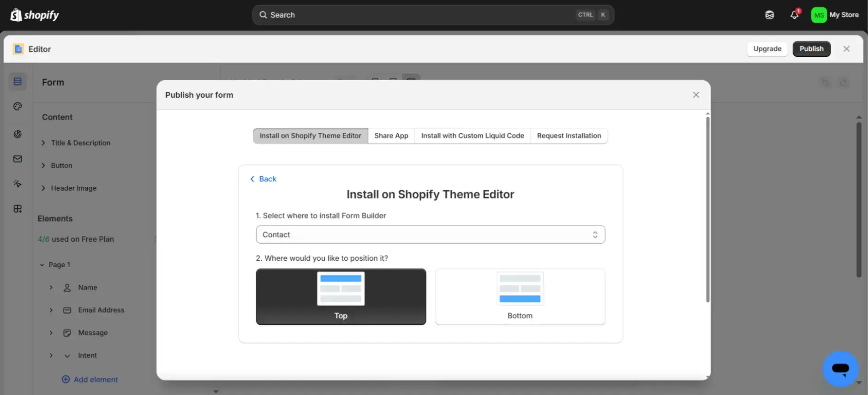Click the Publish button

pyautogui.click(x=811, y=49)
